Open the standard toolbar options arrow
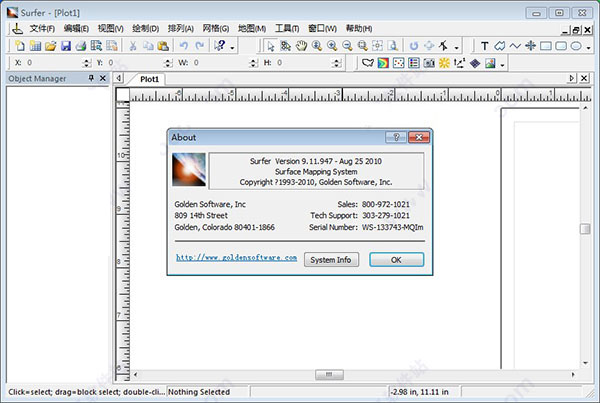 coord(232,48)
